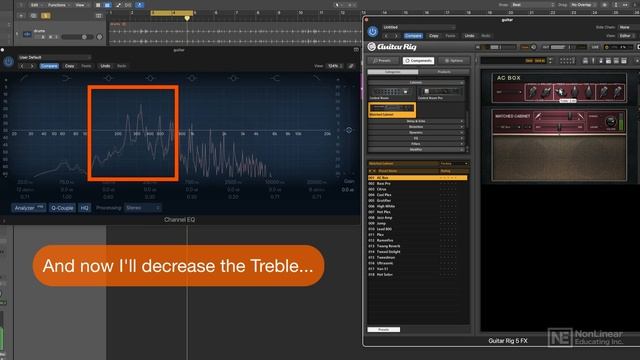Image resolution: width=640 pixels, height=360 pixels.
Task: Click Compare in the Guitar Rig window
Action: [413, 36]
